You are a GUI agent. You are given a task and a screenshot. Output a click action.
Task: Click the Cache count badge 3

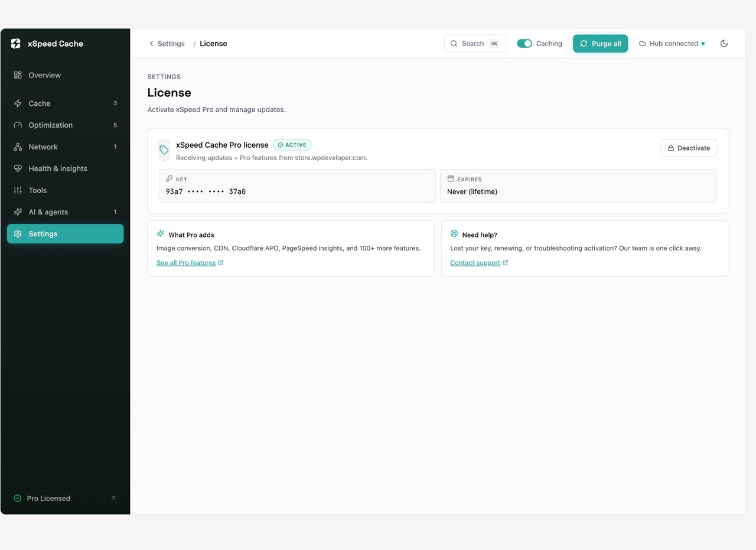[x=115, y=103]
